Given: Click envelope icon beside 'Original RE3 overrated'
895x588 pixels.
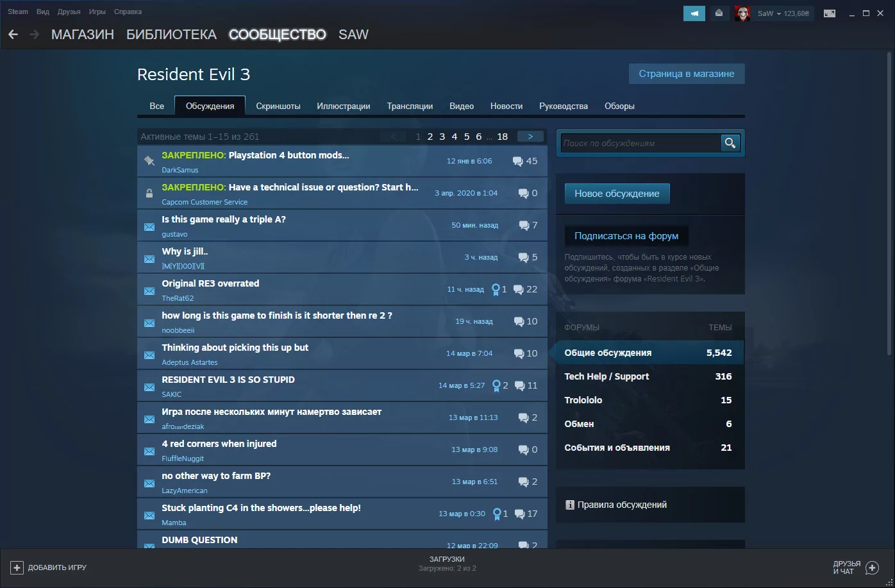Looking at the screenshot, I should point(149,291).
